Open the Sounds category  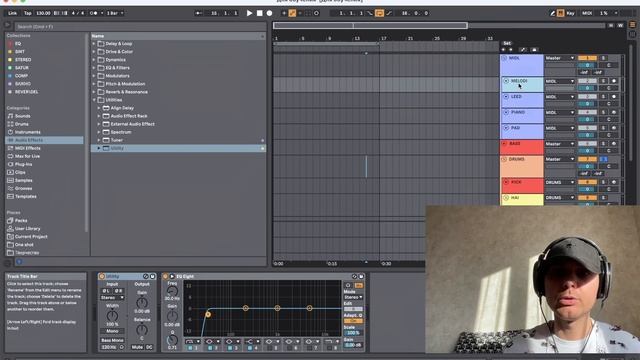point(22,116)
